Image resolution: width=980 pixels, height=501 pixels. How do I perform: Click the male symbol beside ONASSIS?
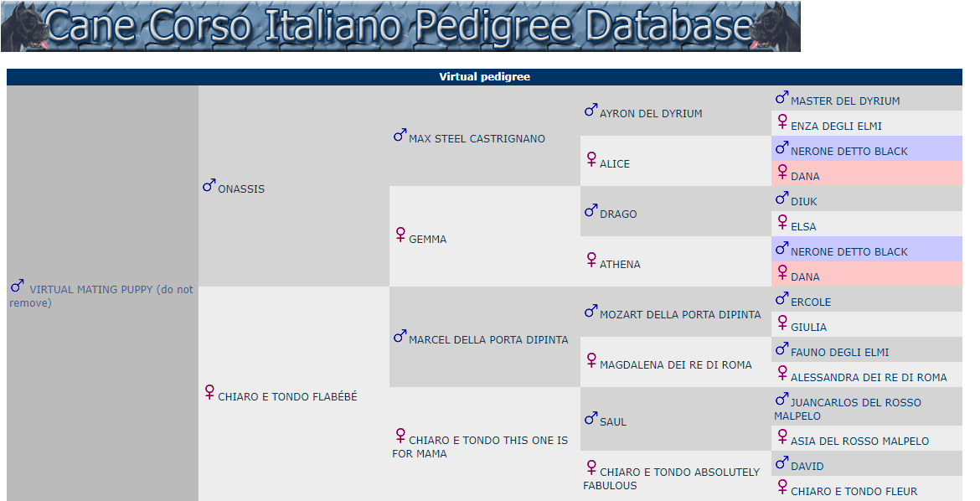209,186
